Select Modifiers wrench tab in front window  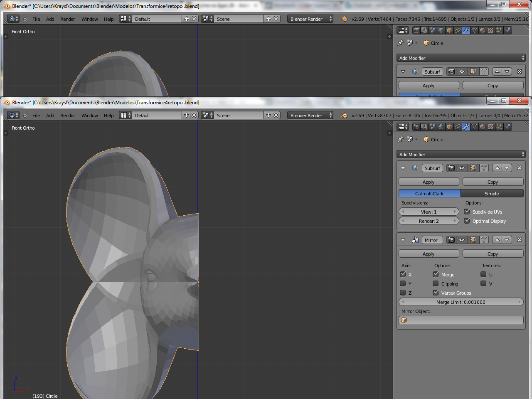click(x=466, y=127)
